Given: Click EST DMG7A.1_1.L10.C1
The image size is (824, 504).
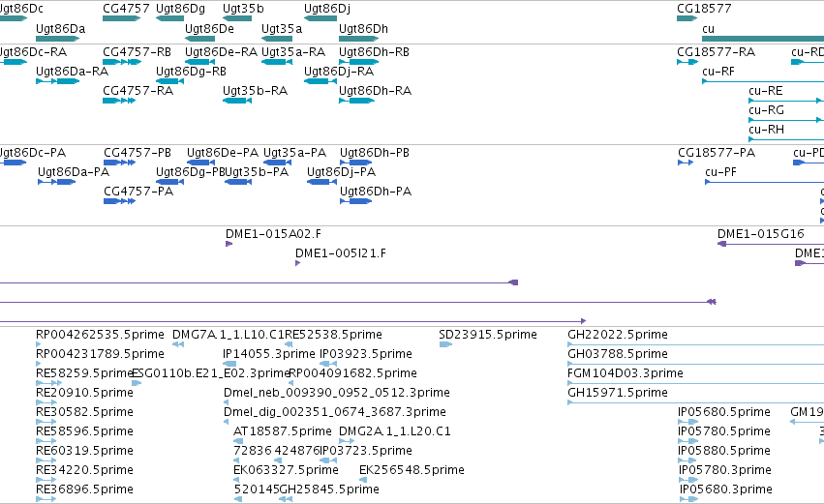Looking at the screenshot, I should (229, 335).
